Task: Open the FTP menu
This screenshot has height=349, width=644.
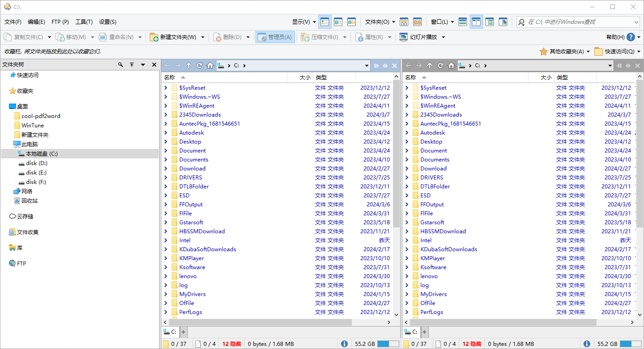Action: [x=60, y=22]
